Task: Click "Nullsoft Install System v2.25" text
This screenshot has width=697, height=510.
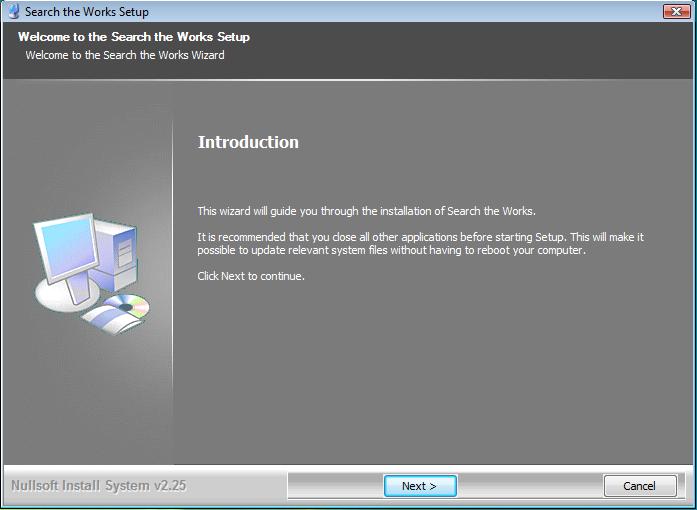Action: click(x=98, y=485)
